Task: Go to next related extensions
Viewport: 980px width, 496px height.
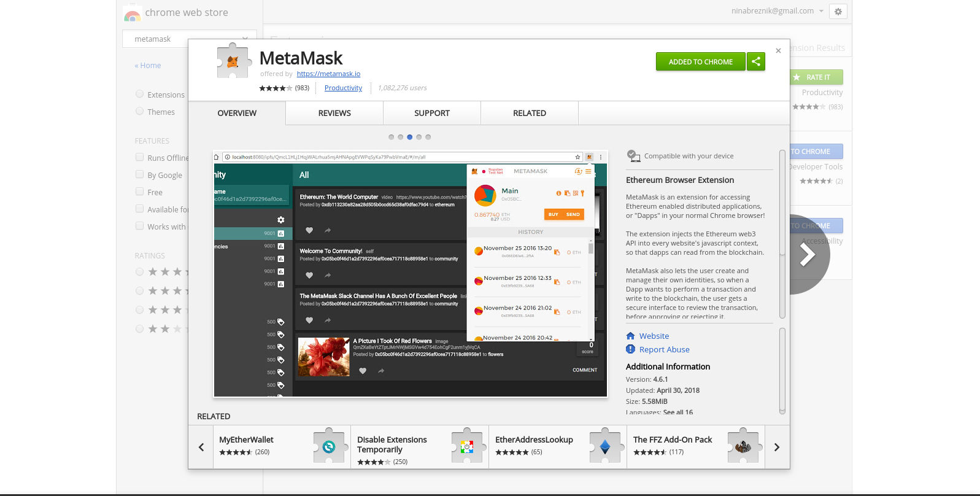Action: [x=777, y=447]
